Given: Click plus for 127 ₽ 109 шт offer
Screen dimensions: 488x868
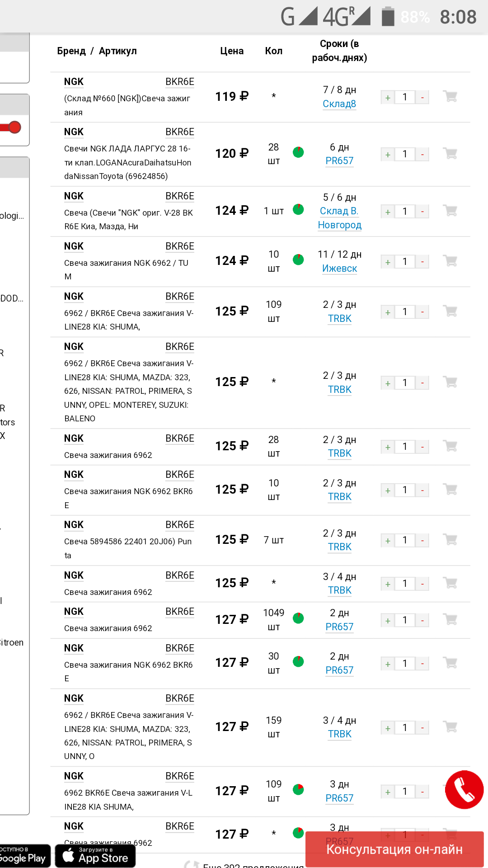Looking at the screenshot, I should coord(388,792).
